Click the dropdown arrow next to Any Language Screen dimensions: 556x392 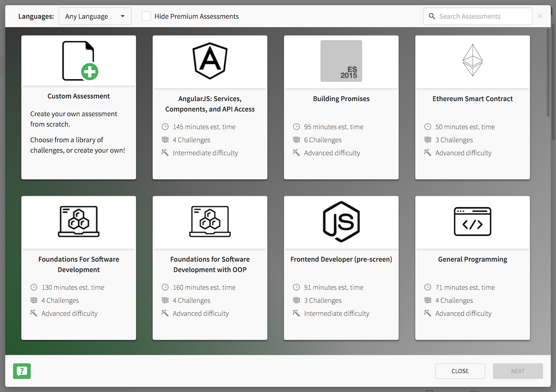coord(123,16)
